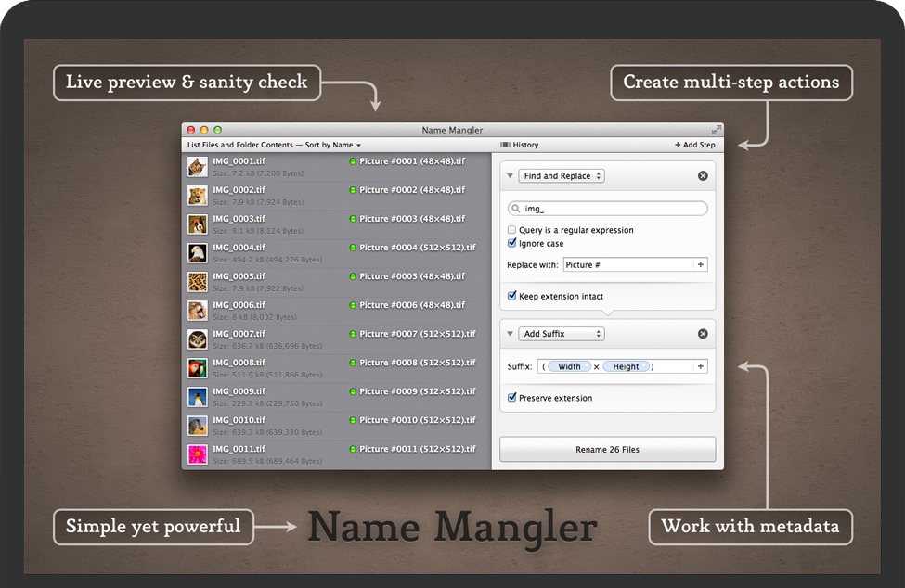Open the Find and Replace step type dropdown
The width and height of the screenshot is (905, 588).
click(561, 175)
